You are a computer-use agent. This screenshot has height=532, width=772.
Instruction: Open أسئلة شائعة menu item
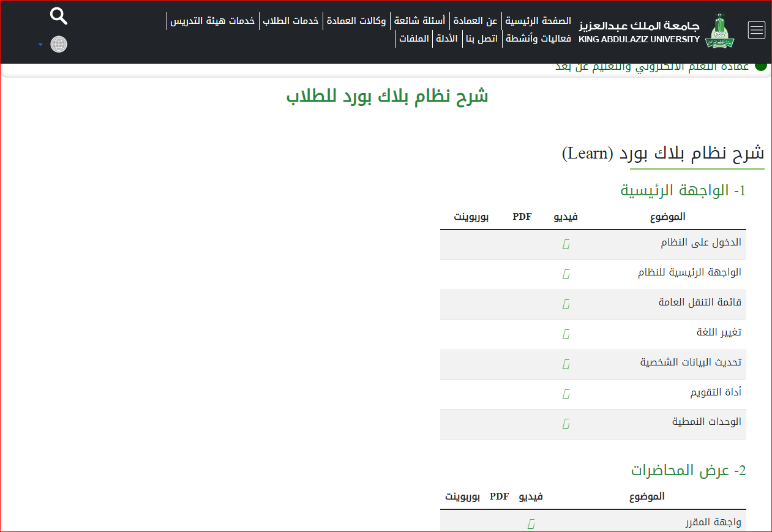click(x=420, y=21)
